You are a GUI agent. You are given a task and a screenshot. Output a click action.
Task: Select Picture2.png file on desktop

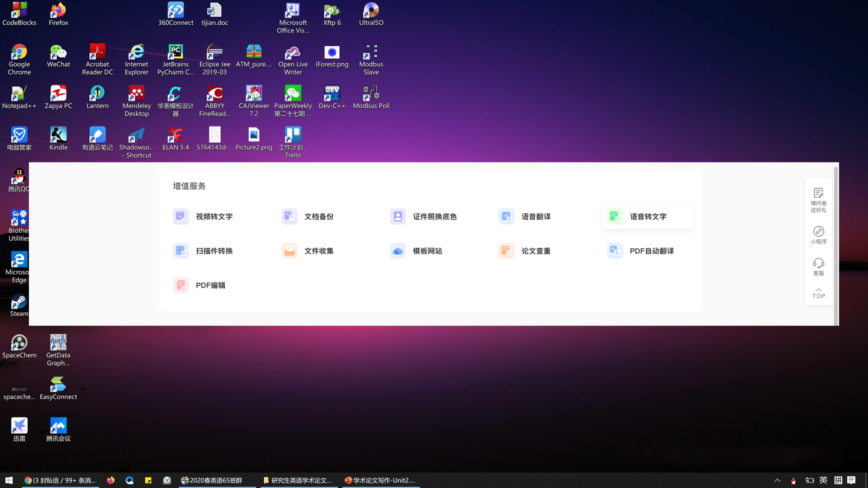pos(254,139)
